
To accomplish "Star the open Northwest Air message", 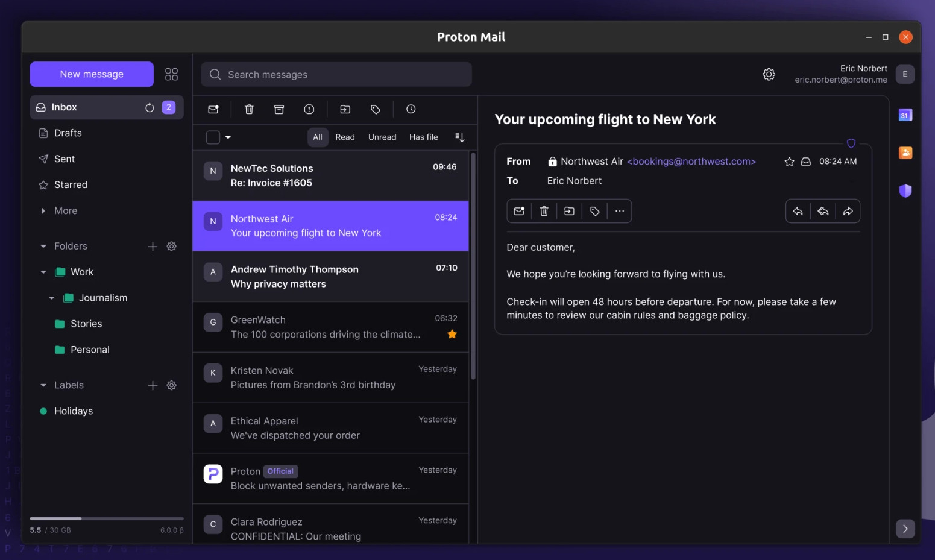I will (789, 162).
